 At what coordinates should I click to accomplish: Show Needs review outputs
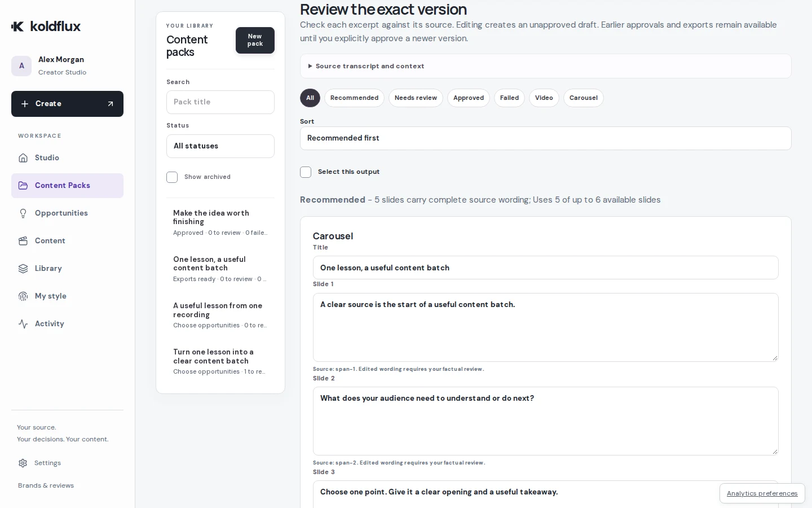[416, 98]
